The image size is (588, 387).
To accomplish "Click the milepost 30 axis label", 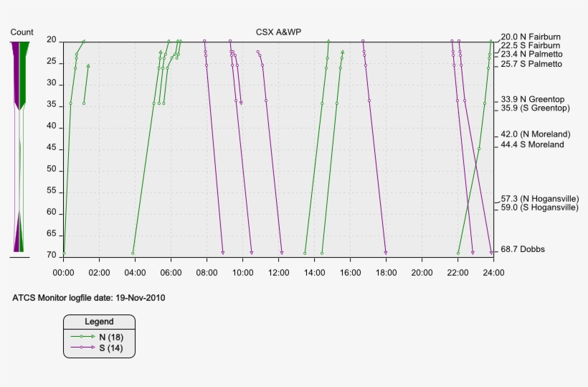I will pos(52,83).
